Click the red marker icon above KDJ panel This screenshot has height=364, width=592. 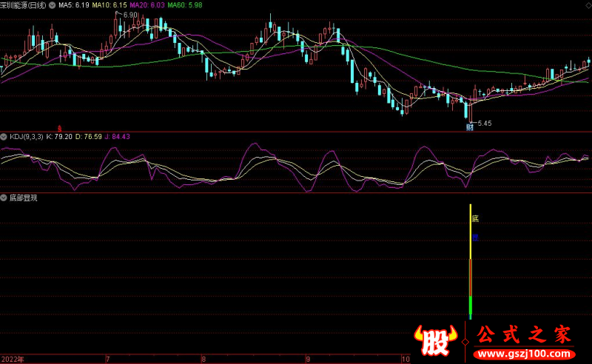(x=60, y=128)
